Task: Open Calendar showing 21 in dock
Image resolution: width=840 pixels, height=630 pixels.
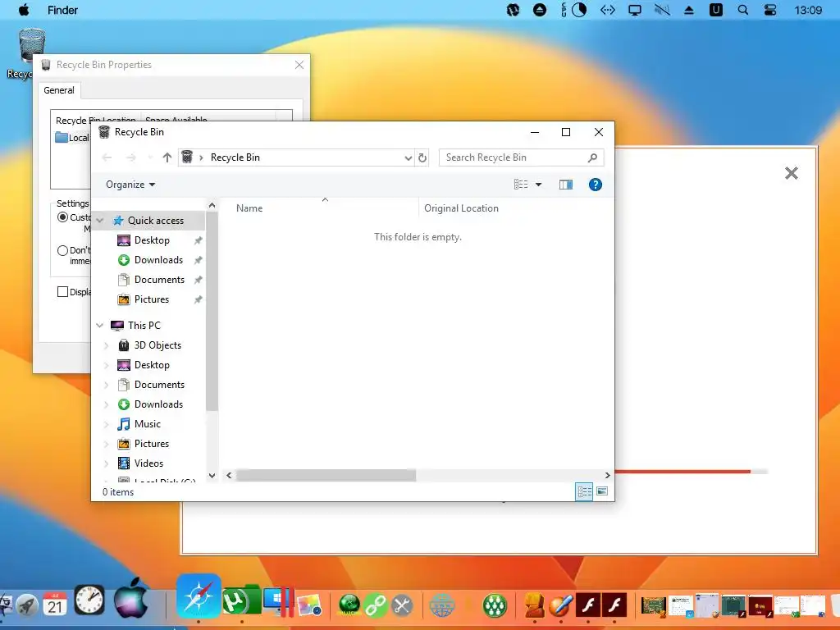Action: 55,604
